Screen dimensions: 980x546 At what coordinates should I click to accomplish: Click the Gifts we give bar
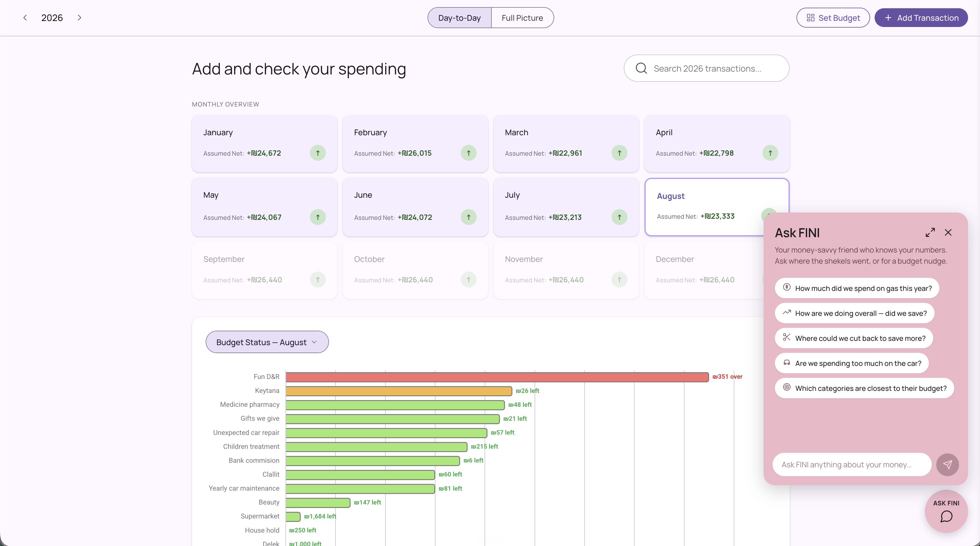(392, 418)
